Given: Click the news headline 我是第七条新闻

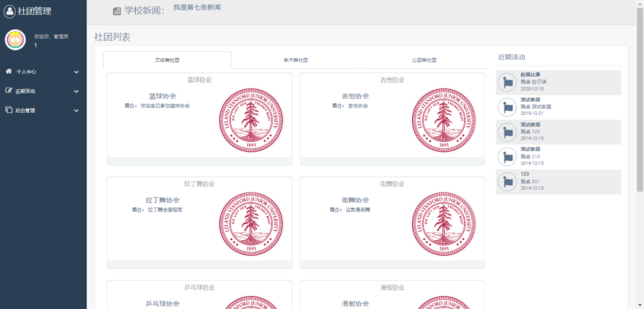Looking at the screenshot, I should [x=197, y=7].
